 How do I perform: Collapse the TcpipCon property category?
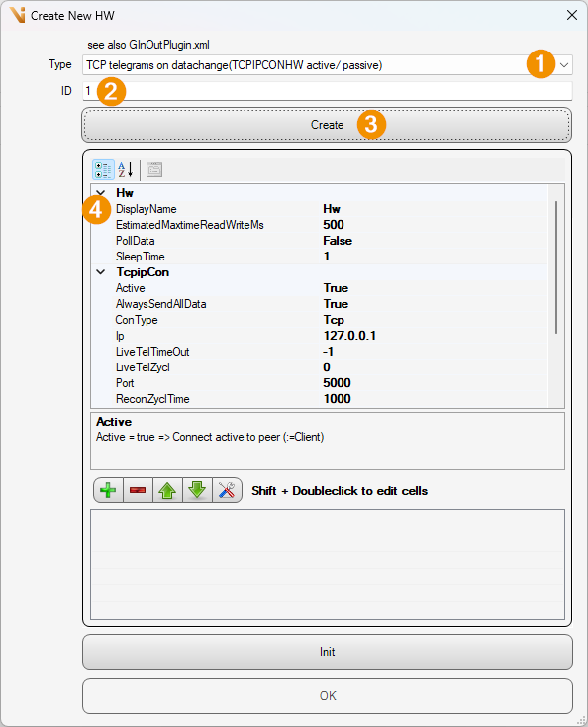[101, 272]
